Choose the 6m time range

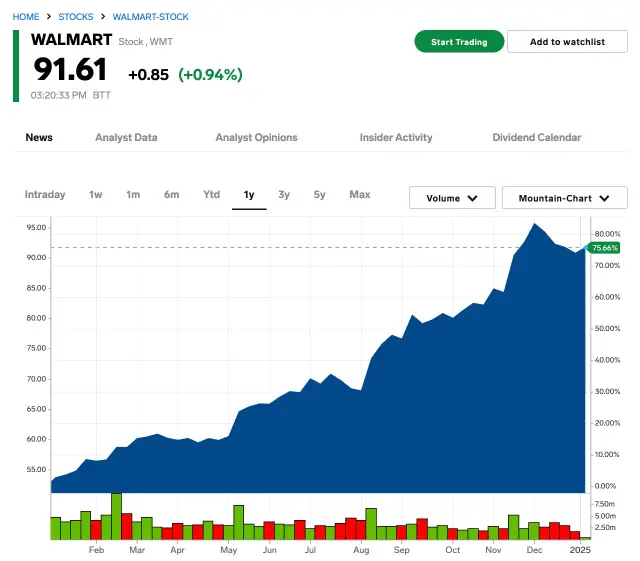tap(172, 195)
